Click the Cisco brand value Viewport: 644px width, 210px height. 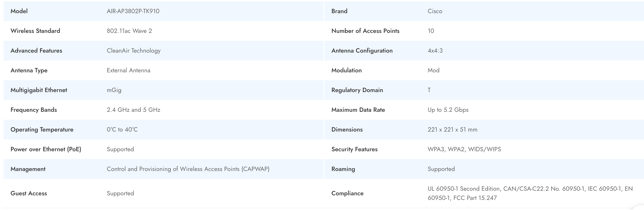(435, 11)
